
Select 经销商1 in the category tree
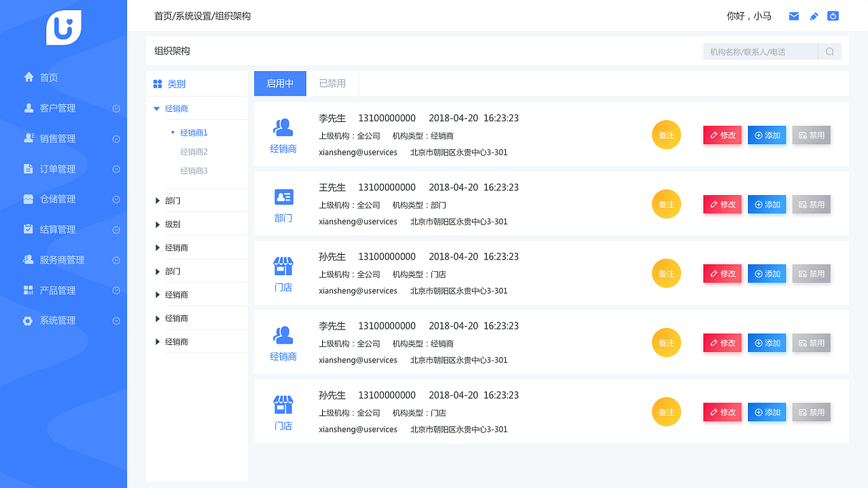click(194, 133)
